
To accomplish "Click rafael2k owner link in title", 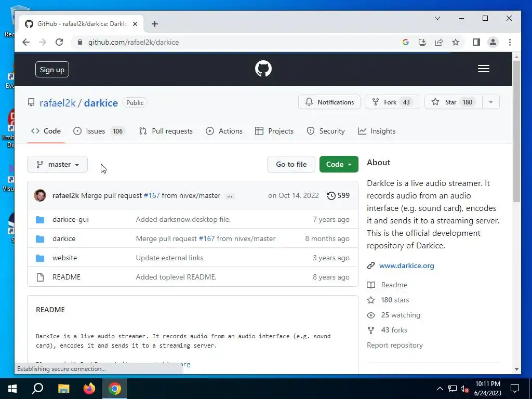I will coord(57,103).
